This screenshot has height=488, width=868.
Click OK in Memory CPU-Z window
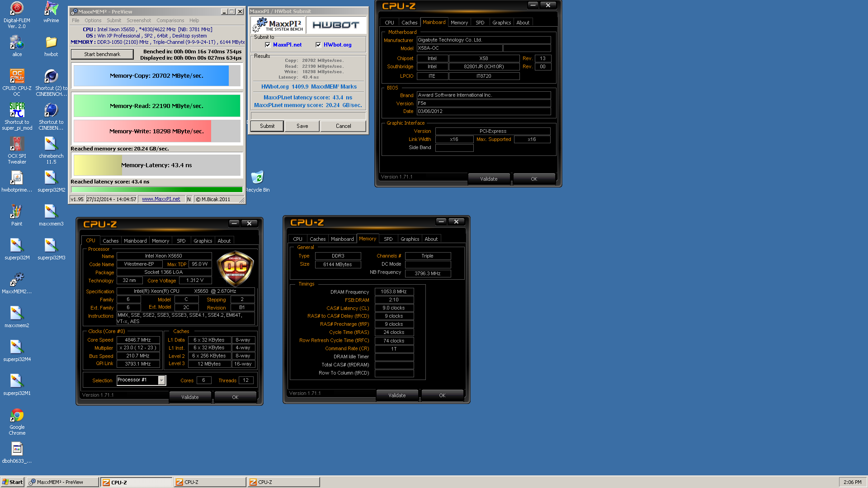tap(442, 395)
